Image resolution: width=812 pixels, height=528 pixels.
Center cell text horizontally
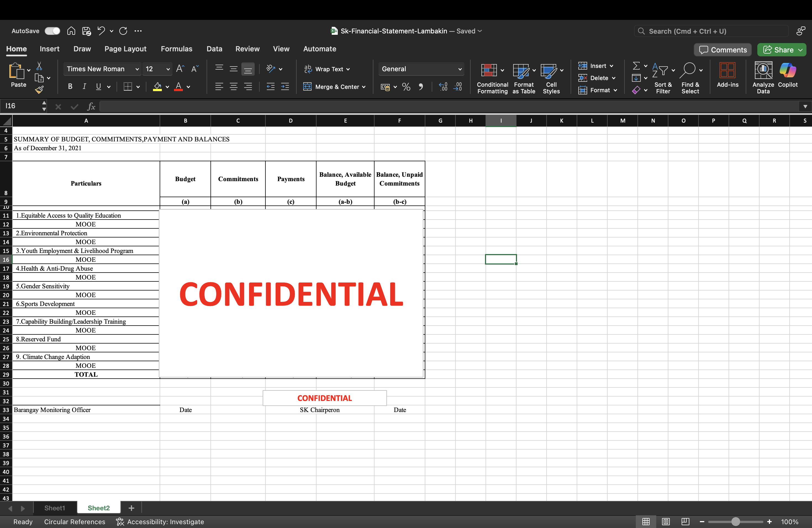[x=233, y=87]
